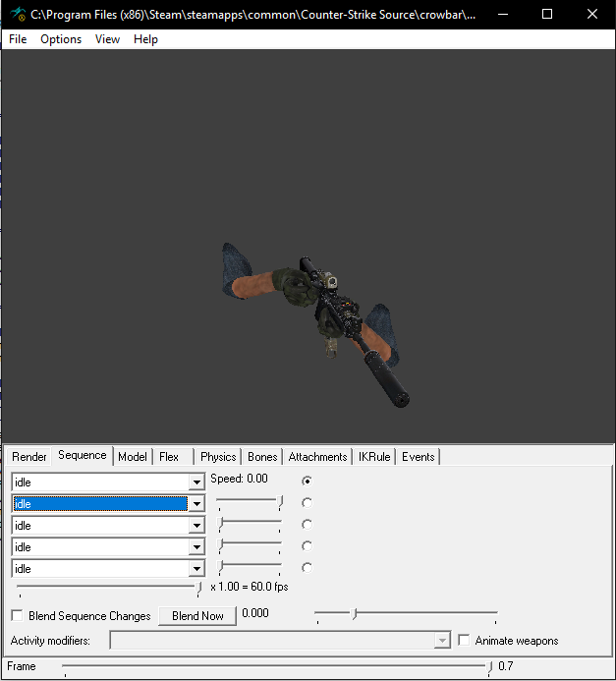Screen dimensions: 616x681
Task: Click the blend value '0.000'
Action: tap(255, 613)
